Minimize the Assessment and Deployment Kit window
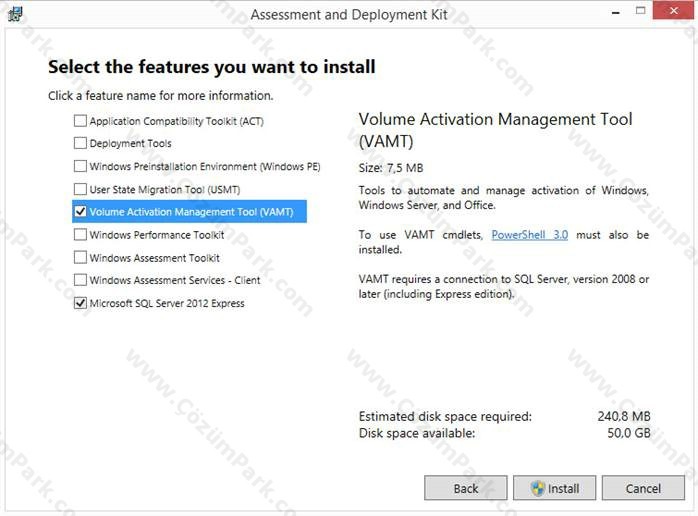 (616, 13)
